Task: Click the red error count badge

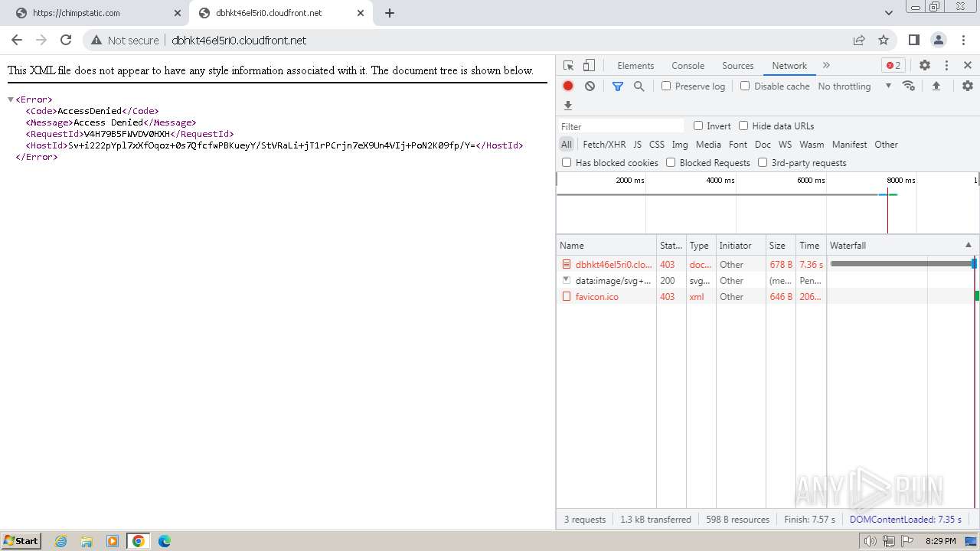Action: tap(893, 65)
